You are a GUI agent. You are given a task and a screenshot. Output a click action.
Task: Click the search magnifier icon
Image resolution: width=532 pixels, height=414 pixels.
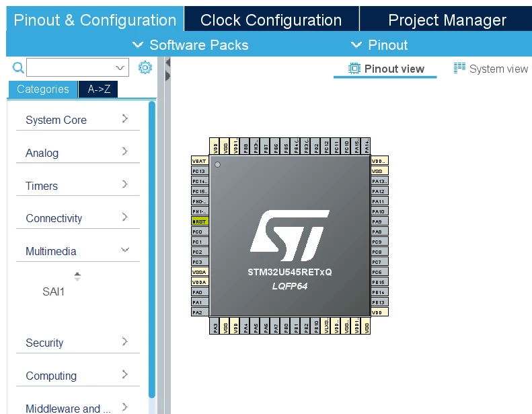coord(18,67)
